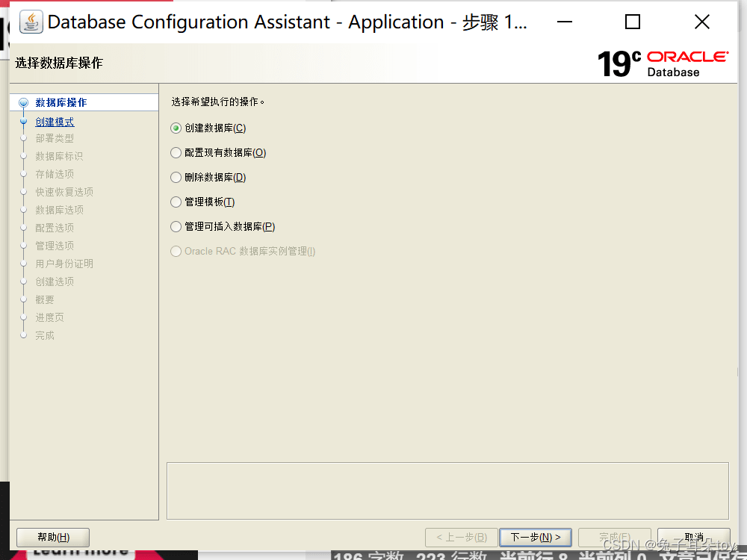Click the 完成 step in sidebar
This screenshot has height=560, width=747.
click(45, 336)
